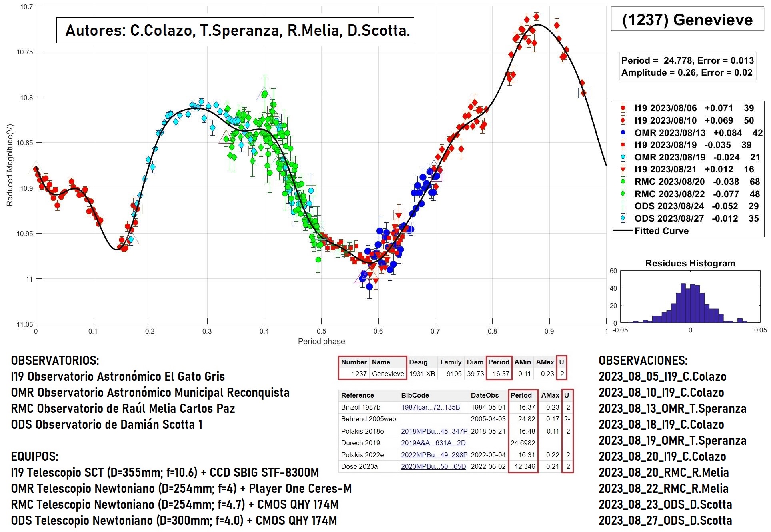
Task: Click the 2023_08_13_OMR_T.Speranza observation entry
Action: pyautogui.click(x=673, y=408)
